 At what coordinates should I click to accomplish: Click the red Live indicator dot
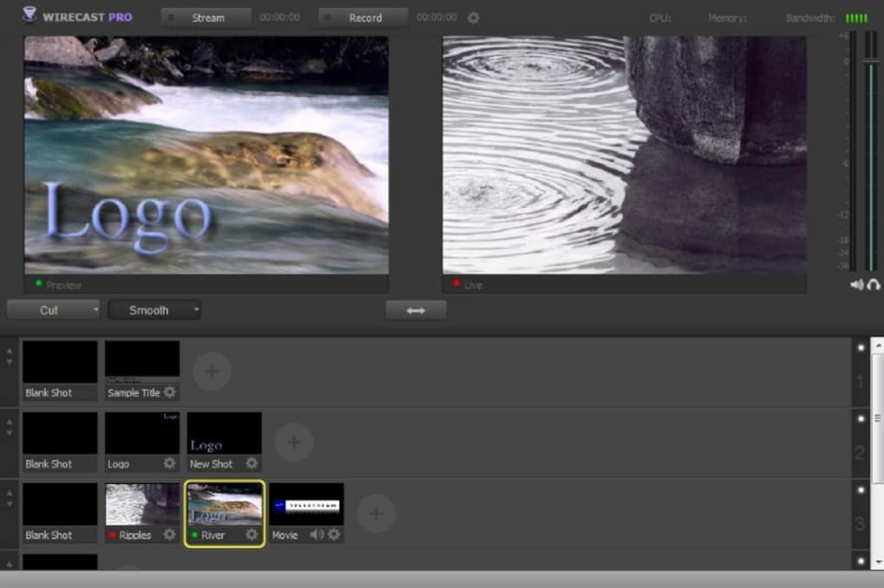(456, 283)
